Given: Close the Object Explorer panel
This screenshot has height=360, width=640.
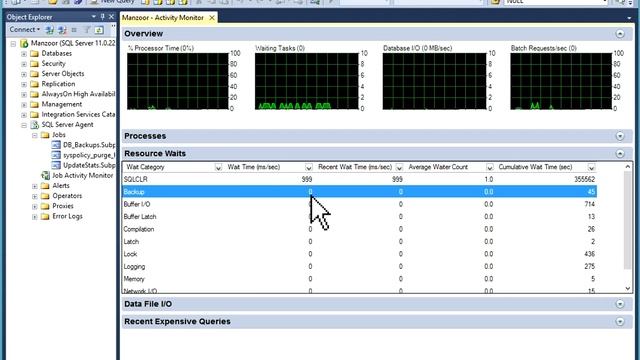Looking at the screenshot, I should click(111, 17).
